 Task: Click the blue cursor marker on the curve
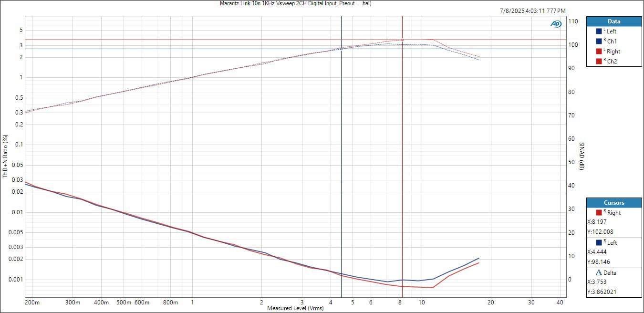click(x=341, y=49)
